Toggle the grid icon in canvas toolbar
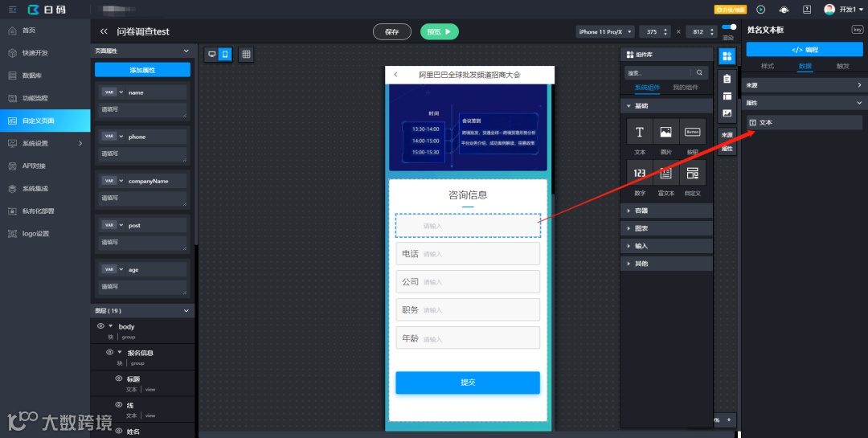The image size is (868, 438). click(x=247, y=54)
